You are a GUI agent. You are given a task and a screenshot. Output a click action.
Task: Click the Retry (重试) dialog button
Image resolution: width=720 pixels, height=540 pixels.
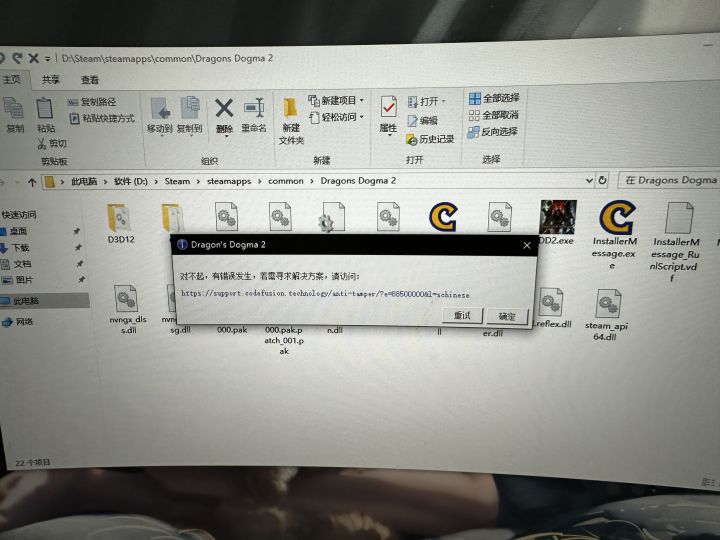(462, 315)
